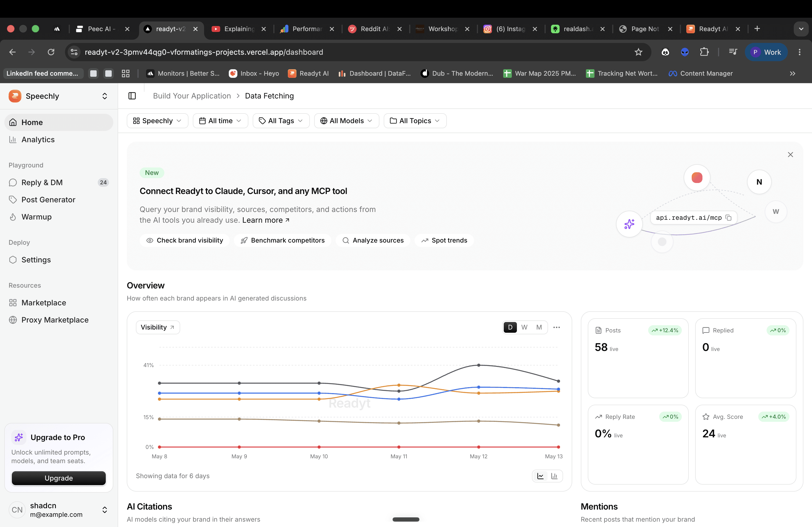Switch chart to line view
The width and height of the screenshot is (812, 527).
pyautogui.click(x=541, y=476)
